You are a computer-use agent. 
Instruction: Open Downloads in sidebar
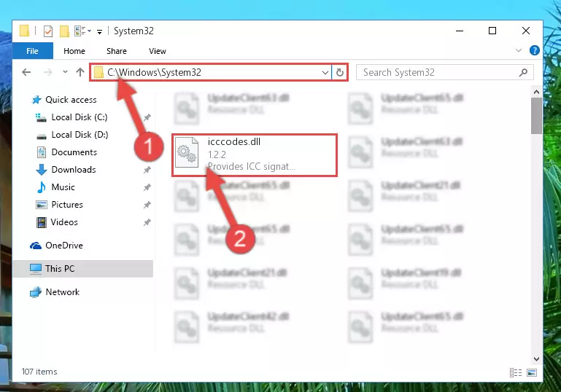pos(74,170)
